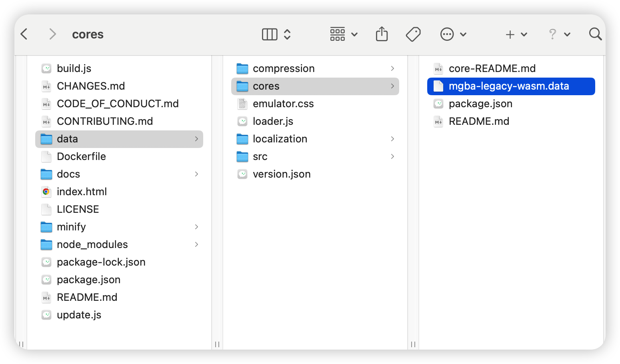Open the question mark help menu

click(558, 34)
